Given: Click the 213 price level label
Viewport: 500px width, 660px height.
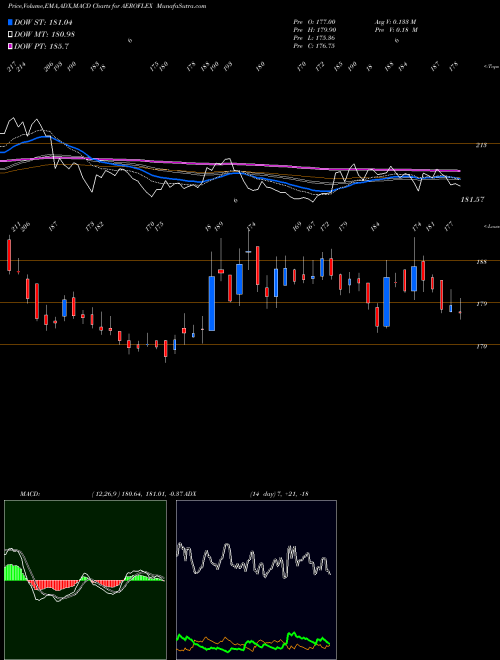Looking at the screenshot, I should pyautogui.click(x=481, y=145).
